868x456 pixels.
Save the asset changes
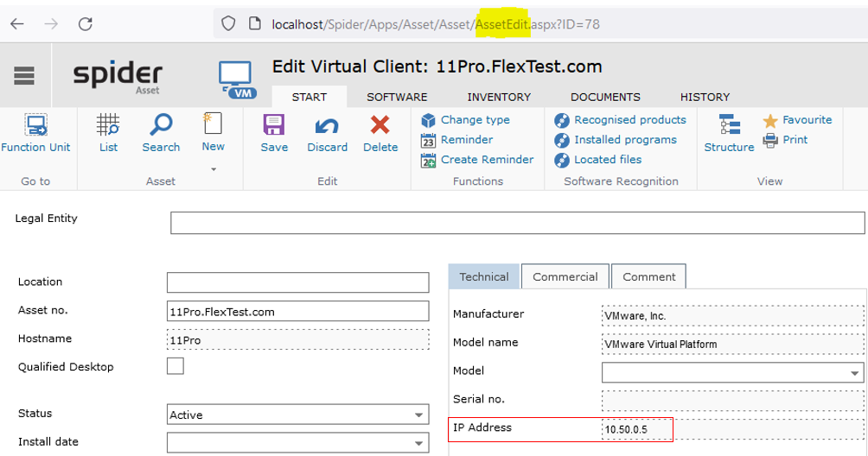point(275,133)
